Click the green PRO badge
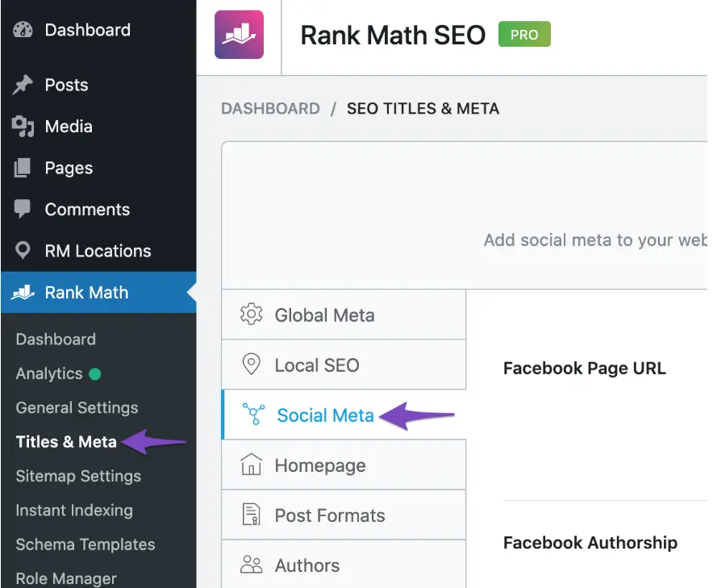 point(524,34)
